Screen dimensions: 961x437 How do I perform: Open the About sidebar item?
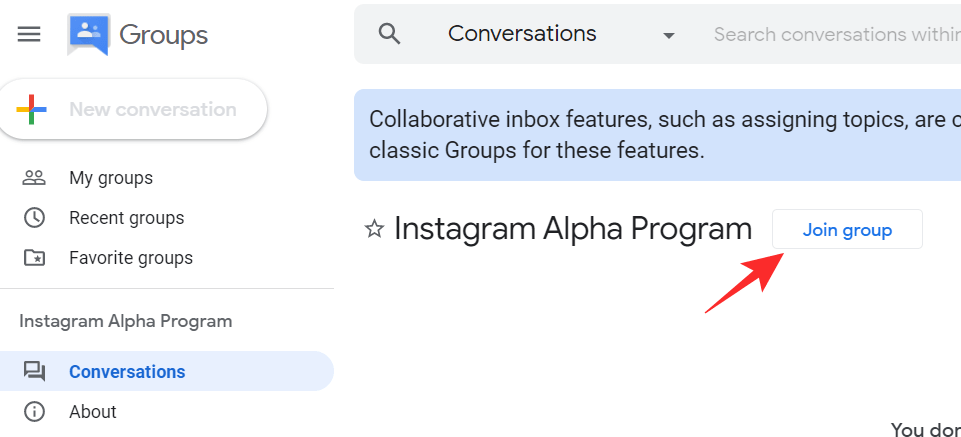coord(93,412)
